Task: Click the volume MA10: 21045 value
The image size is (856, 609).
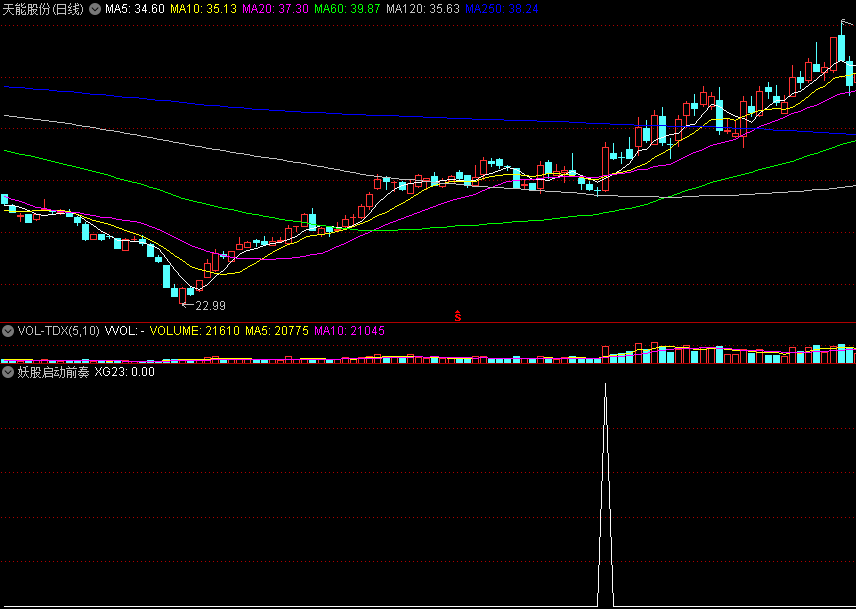Action: [x=349, y=331]
